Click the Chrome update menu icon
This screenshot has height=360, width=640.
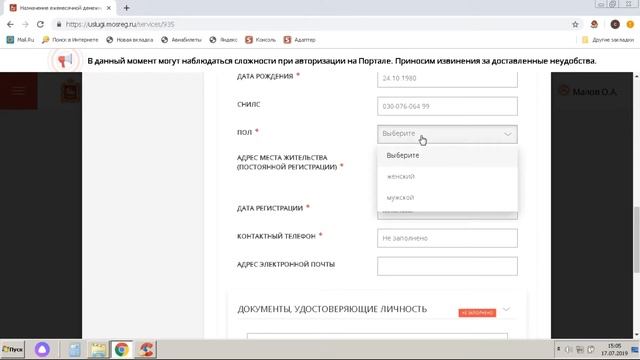tap(631, 24)
